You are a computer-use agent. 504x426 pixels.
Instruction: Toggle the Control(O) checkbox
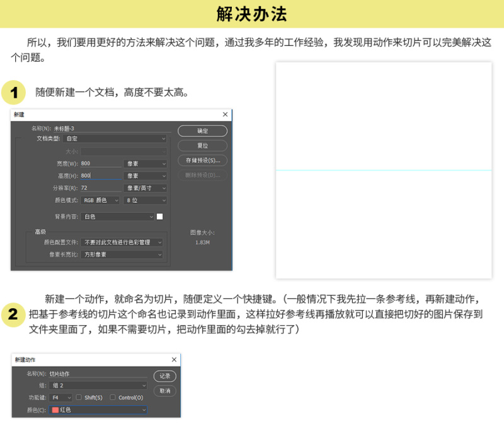(x=113, y=398)
